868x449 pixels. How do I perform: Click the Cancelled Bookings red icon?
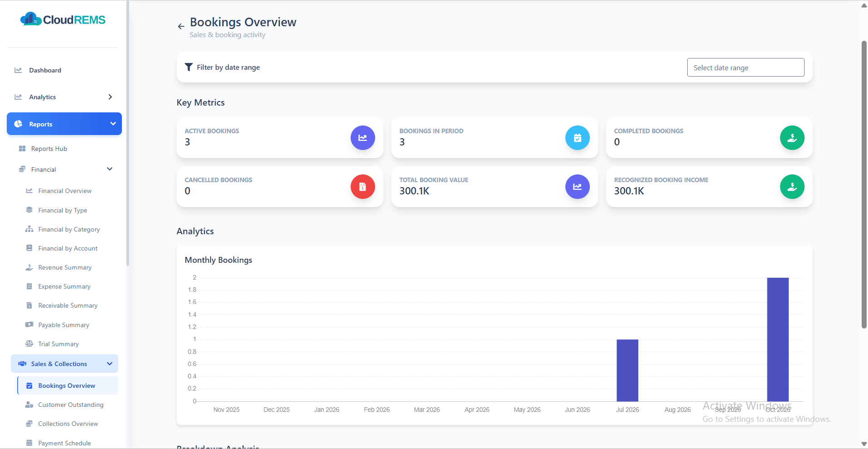pyautogui.click(x=362, y=187)
